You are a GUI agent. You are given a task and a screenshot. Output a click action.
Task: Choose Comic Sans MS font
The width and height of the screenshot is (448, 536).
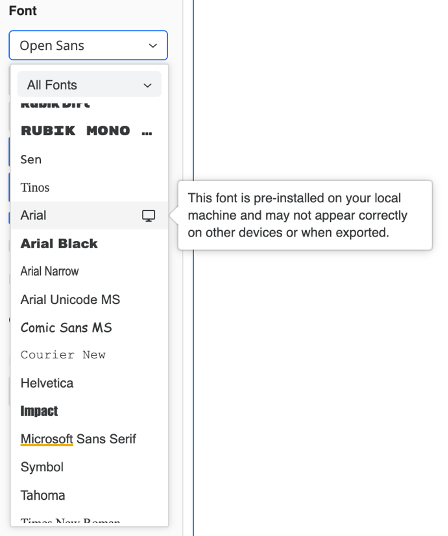point(89,327)
